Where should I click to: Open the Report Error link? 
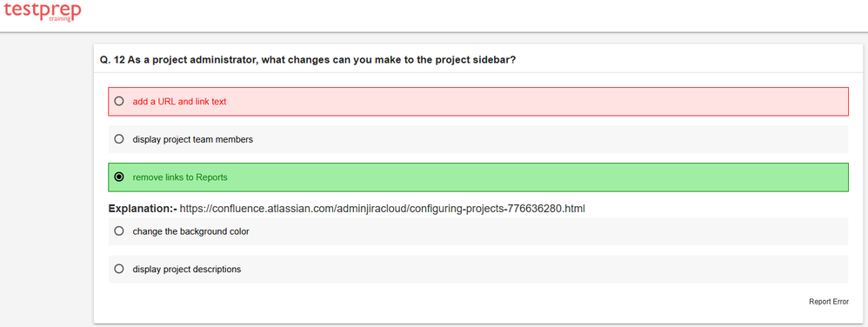pyautogui.click(x=829, y=302)
